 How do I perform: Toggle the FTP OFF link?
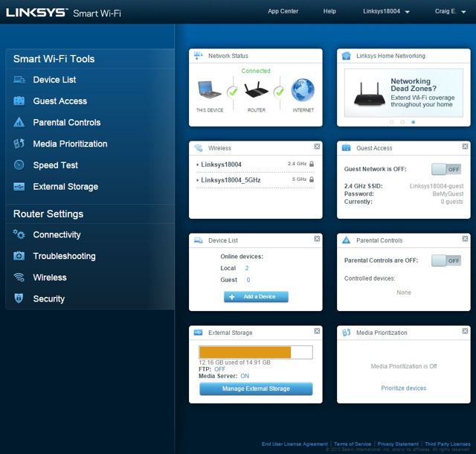point(220,369)
